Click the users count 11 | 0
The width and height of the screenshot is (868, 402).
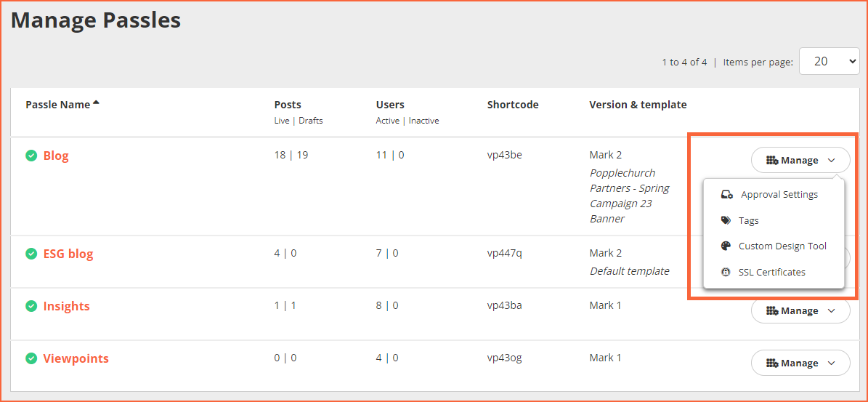(390, 155)
